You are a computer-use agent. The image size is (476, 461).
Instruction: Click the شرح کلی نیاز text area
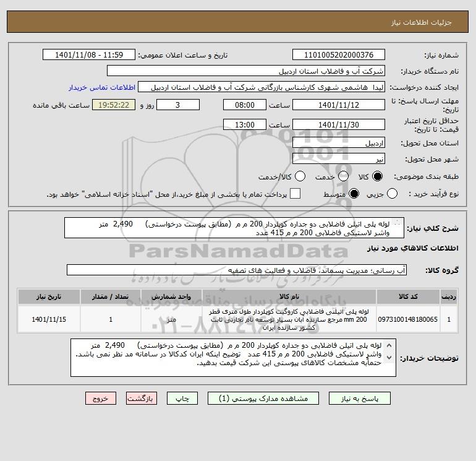(x=234, y=228)
